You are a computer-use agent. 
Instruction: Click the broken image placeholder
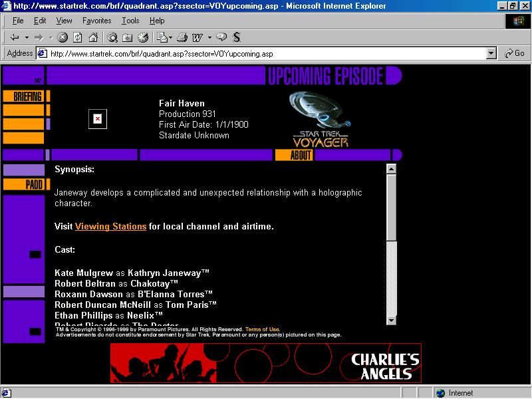[98, 119]
